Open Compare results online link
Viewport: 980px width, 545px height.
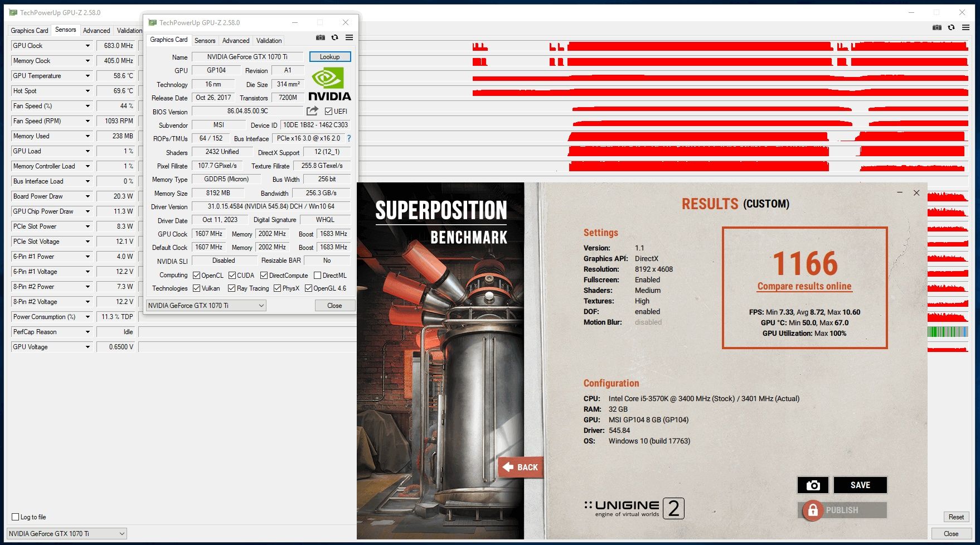tap(804, 286)
